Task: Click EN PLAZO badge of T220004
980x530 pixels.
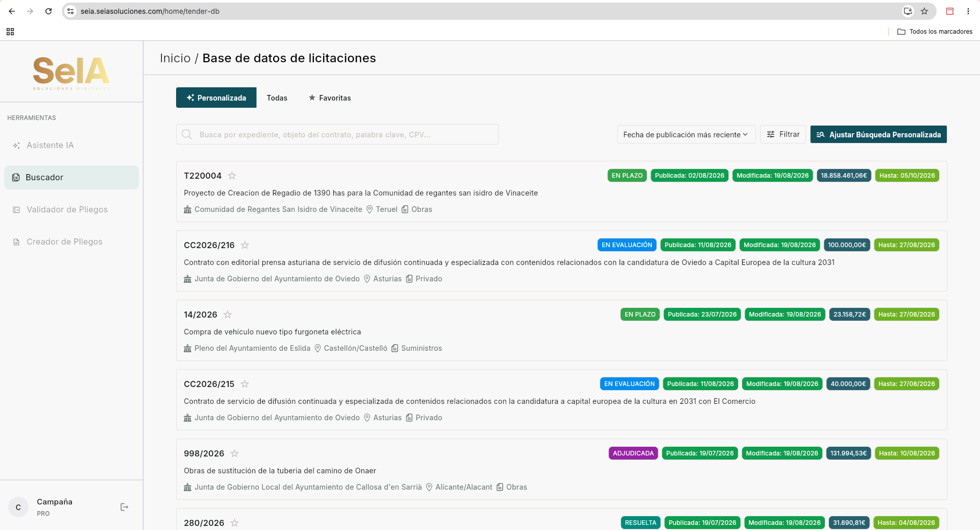Action: click(x=627, y=176)
